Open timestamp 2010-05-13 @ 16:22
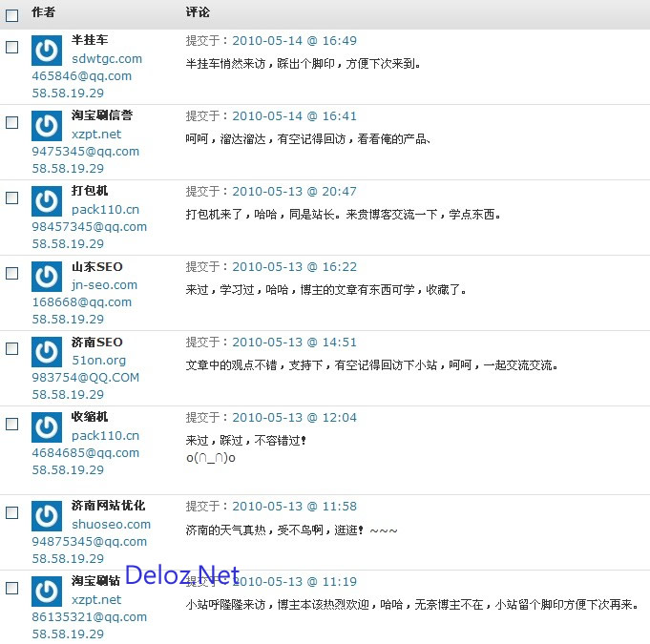The image size is (650, 644). click(294, 267)
